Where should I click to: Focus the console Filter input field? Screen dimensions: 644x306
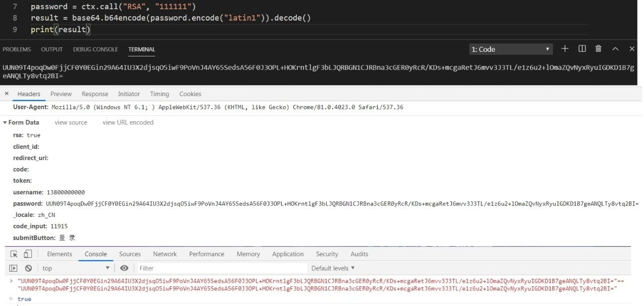point(222,268)
